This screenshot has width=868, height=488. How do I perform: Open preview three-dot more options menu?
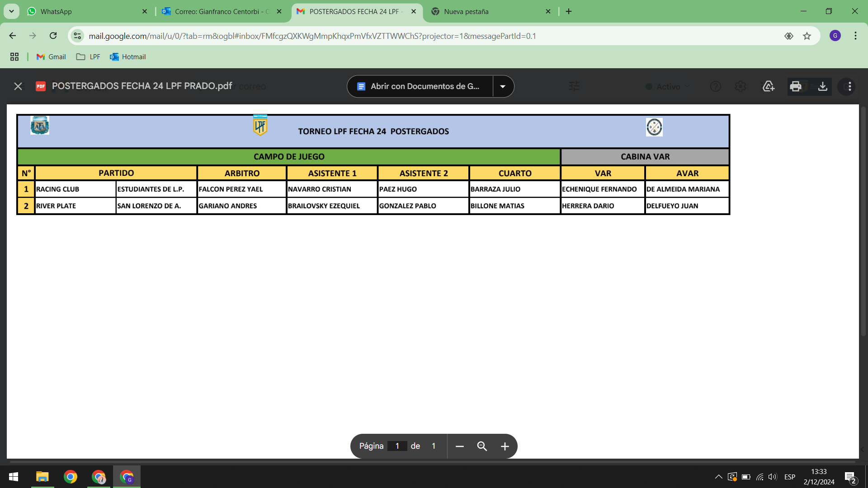[x=849, y=86]
